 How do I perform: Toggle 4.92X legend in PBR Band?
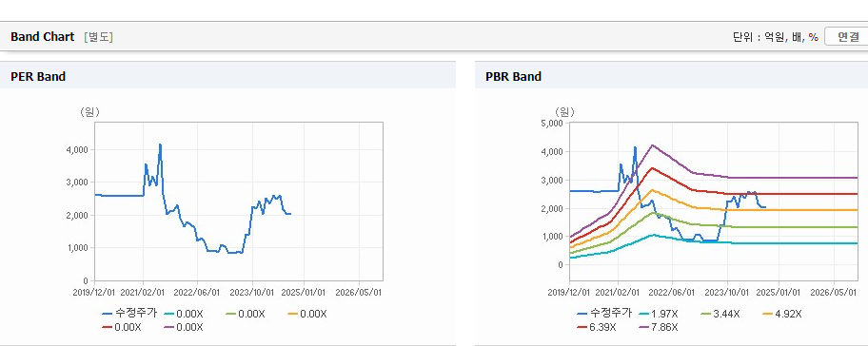pos(781,314)
